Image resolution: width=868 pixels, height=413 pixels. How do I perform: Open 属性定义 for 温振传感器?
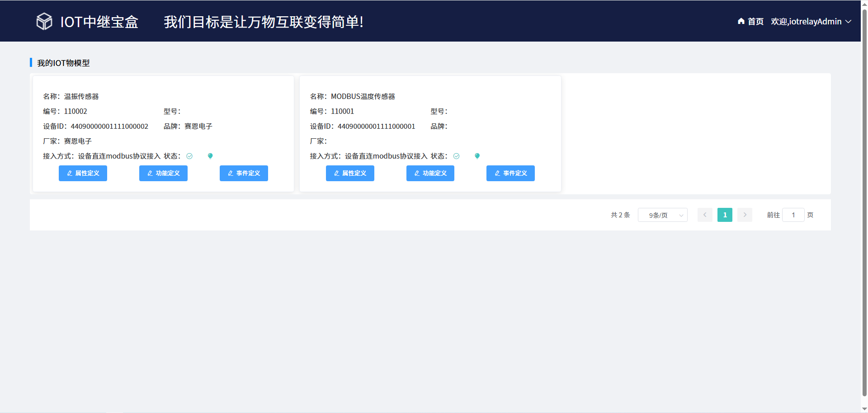coord(83,174)
